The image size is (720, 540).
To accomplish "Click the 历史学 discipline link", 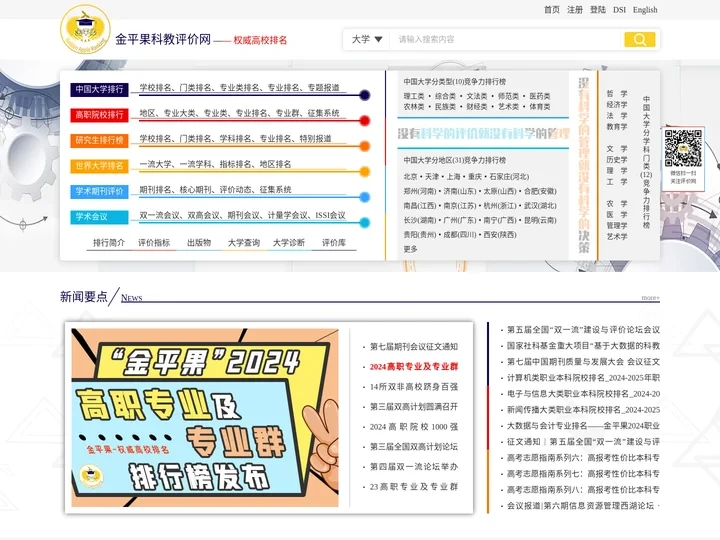I will (617, 160).
